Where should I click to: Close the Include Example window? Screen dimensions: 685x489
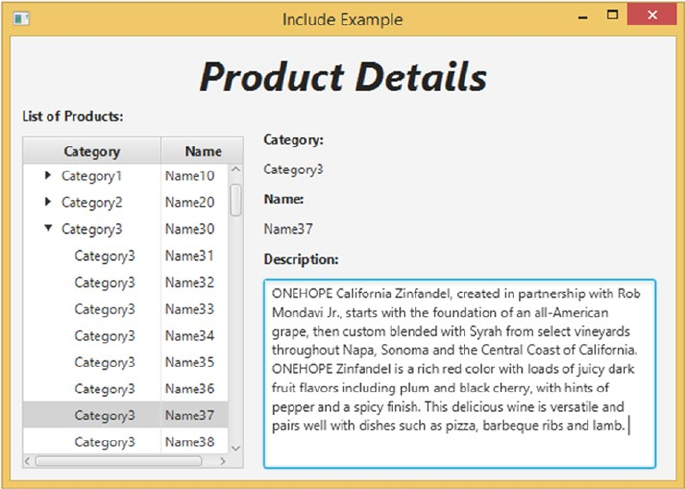[652, 15]
